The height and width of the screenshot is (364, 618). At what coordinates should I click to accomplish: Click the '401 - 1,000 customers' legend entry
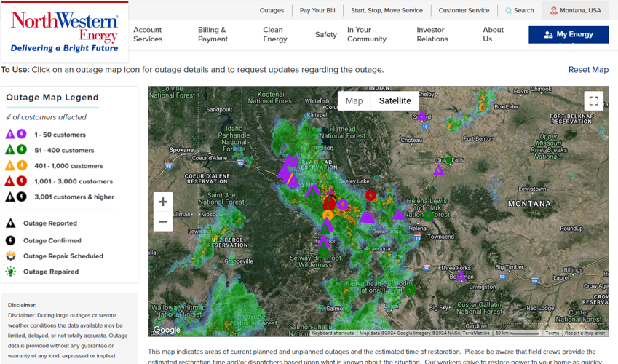[68, 166]
